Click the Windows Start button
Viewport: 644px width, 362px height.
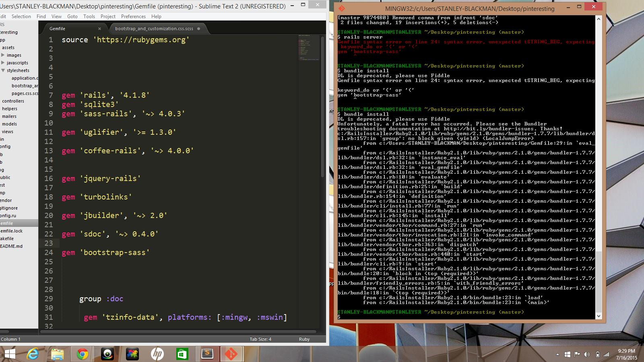10,354
